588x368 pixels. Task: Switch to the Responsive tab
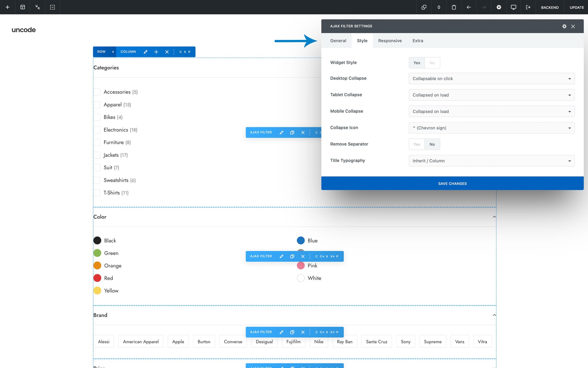tap(390, 41)
